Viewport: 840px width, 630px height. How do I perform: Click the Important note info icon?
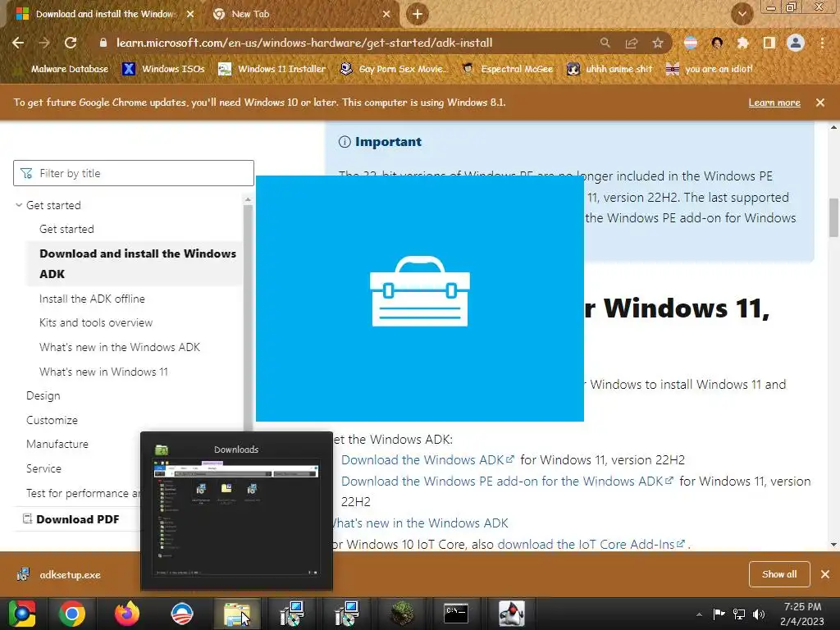[x=345, y=142]
